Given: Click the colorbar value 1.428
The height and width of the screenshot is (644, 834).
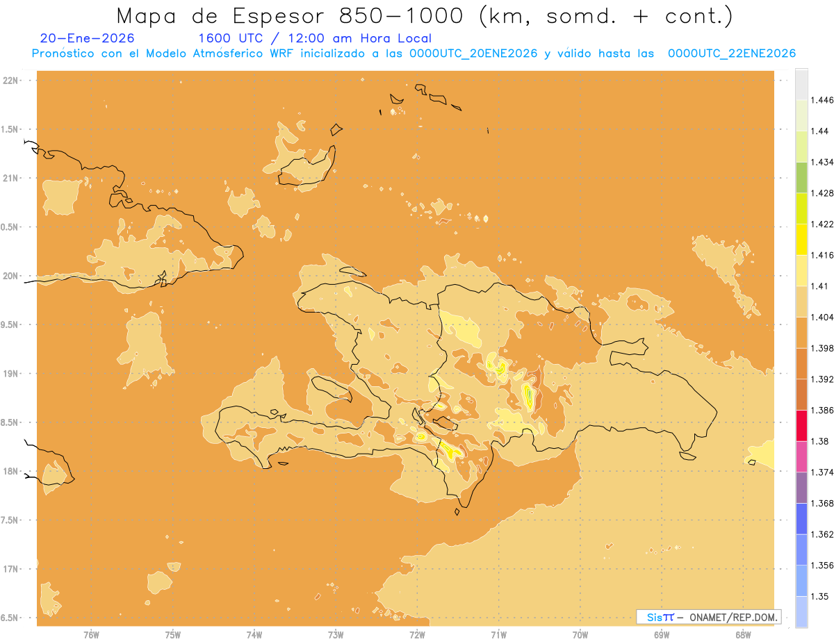Looking at the screenshot, I should coord(823,193).
